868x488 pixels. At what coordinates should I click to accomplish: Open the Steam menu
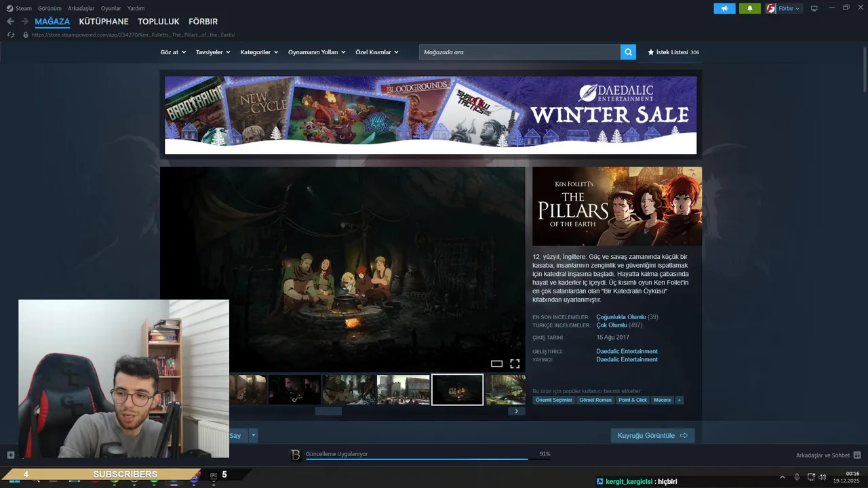click(x=24, y=8)
